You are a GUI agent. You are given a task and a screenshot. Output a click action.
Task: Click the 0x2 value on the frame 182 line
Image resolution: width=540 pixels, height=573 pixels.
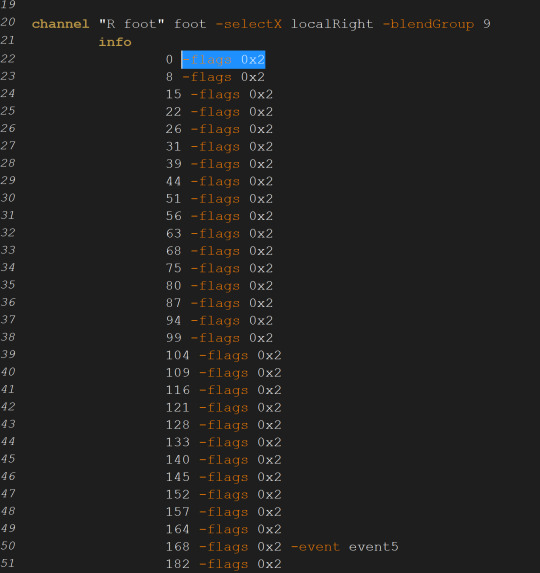point(269,564)
